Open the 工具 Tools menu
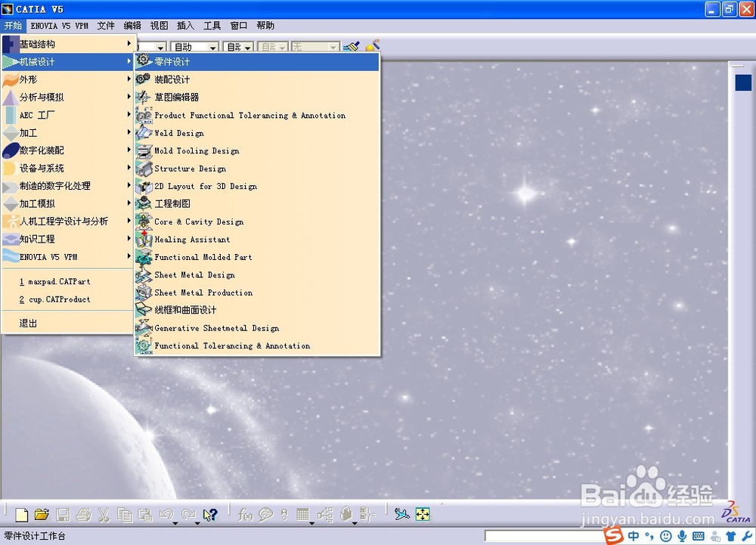 [212, 26]
